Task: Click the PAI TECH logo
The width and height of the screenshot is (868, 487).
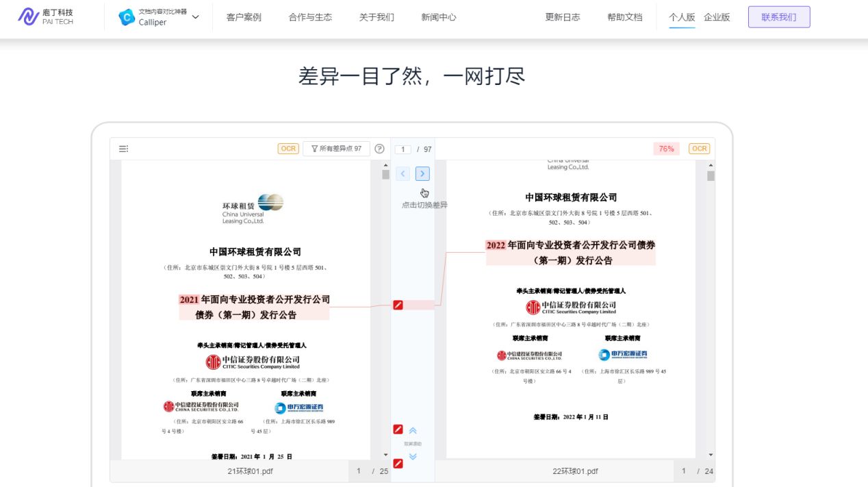Action: pyautogui.click(x=46, y=17)
